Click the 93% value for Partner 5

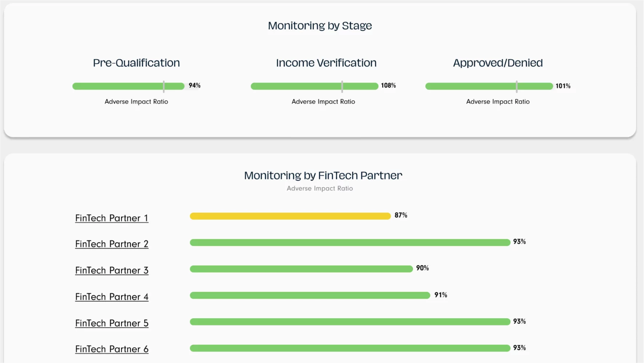520,321
